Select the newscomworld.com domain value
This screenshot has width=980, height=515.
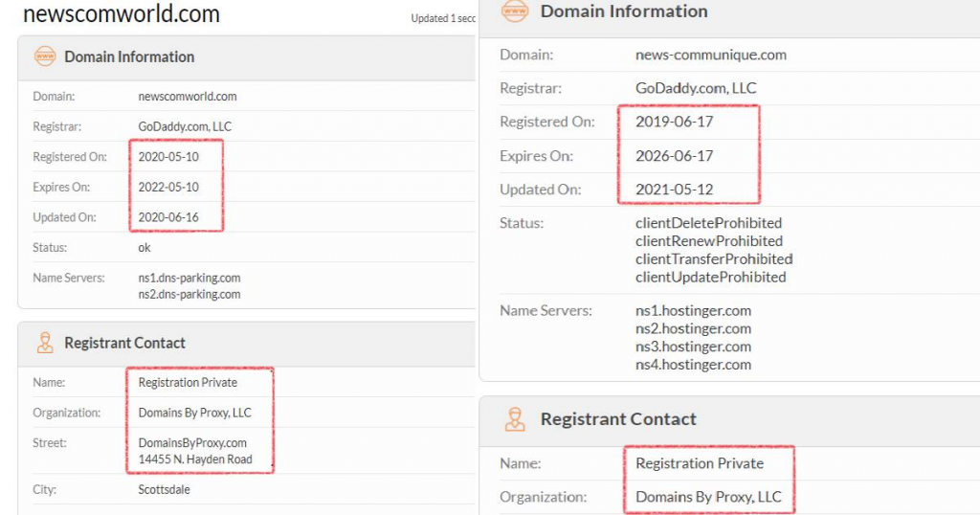(188, 97)
